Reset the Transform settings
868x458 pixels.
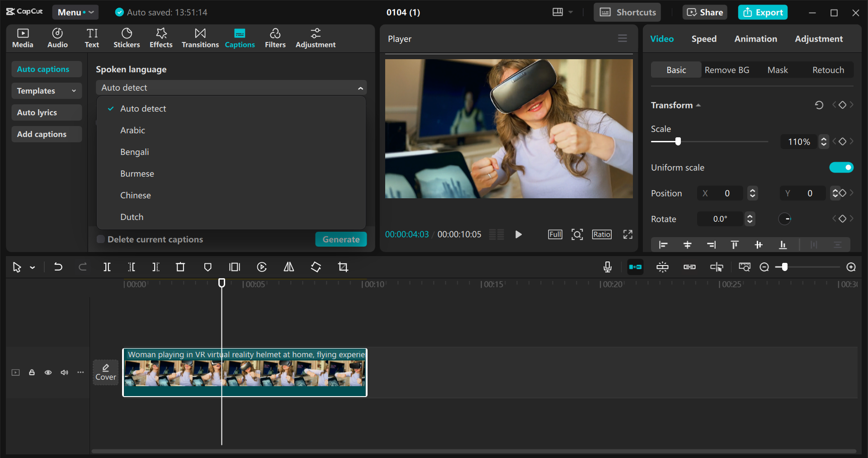point(819,105)
